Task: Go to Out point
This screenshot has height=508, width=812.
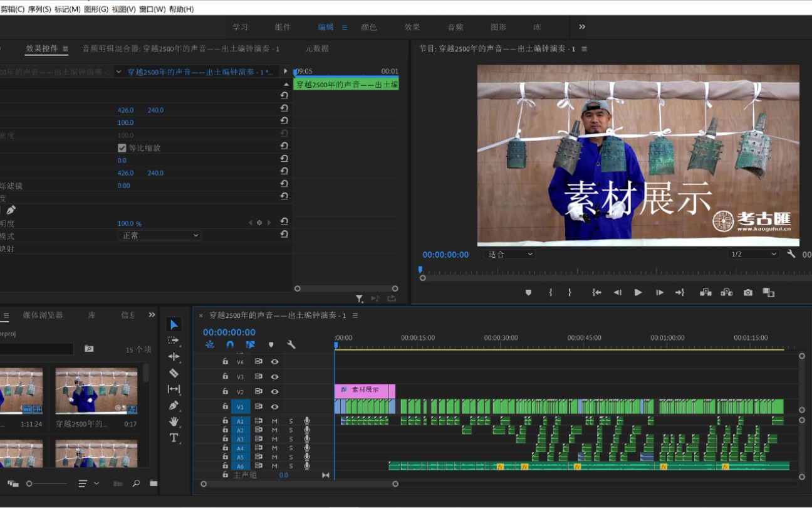Action: tap(680, 292)
